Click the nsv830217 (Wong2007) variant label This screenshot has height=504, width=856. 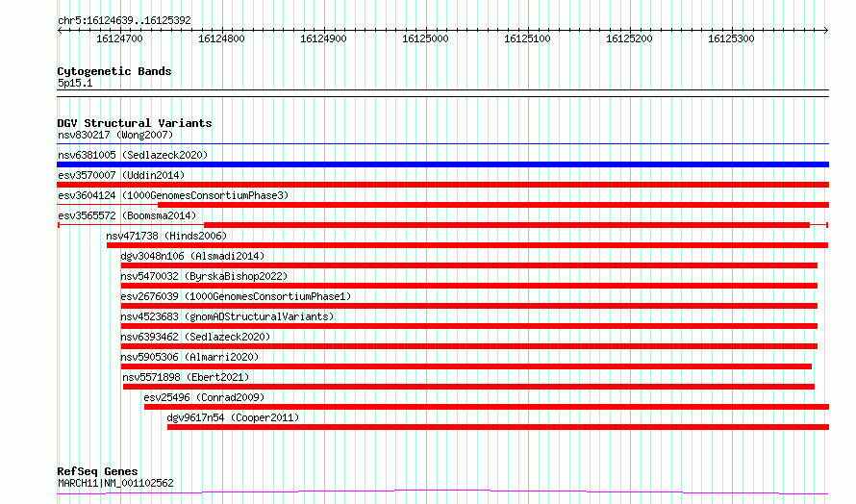point(115,135)
